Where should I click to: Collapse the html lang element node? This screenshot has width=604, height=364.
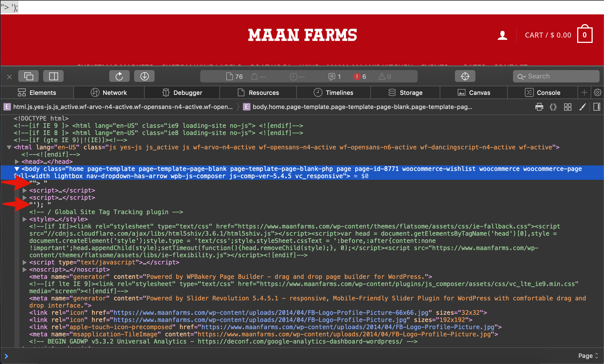point(9,147)
